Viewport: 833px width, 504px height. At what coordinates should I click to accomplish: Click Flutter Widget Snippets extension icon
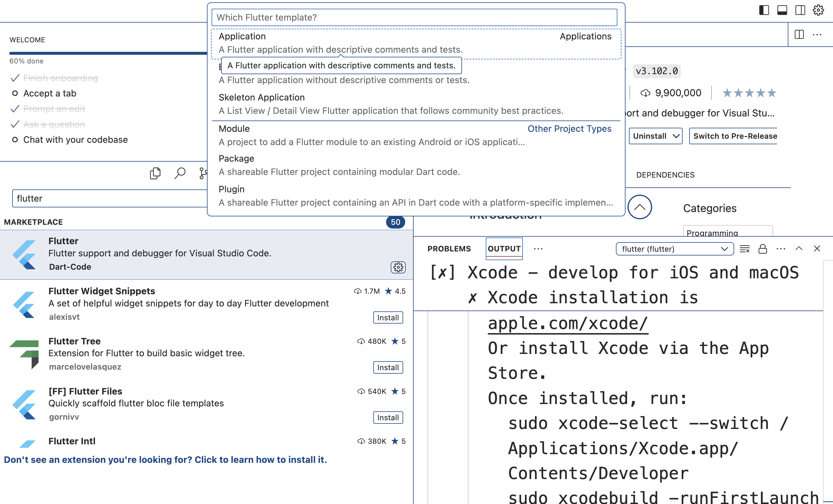coord(24,304)
